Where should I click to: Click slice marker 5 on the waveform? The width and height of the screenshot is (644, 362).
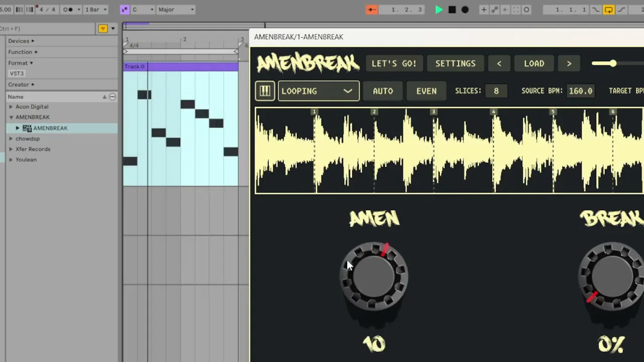(x=553, y=112)
